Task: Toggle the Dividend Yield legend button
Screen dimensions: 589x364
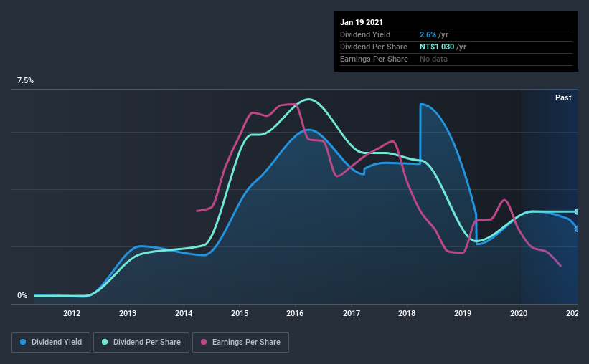Action: click(51, 343)
